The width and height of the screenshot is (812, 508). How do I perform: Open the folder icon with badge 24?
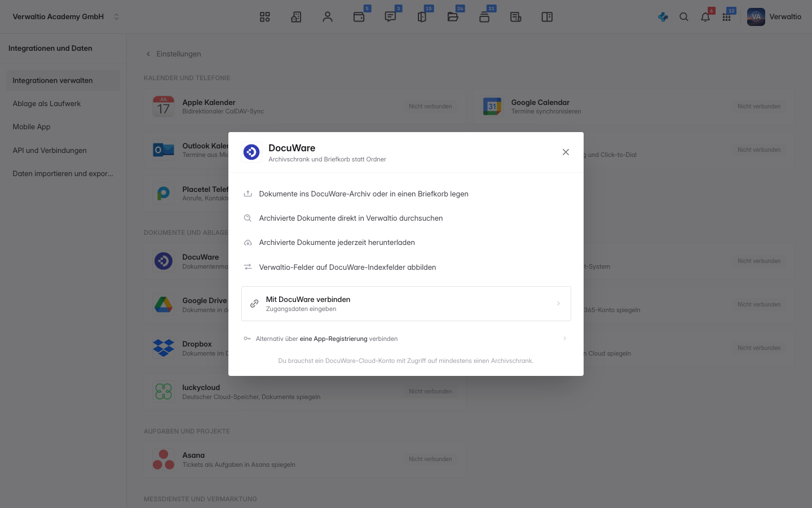pyautogui.click(x=453, y=17)
